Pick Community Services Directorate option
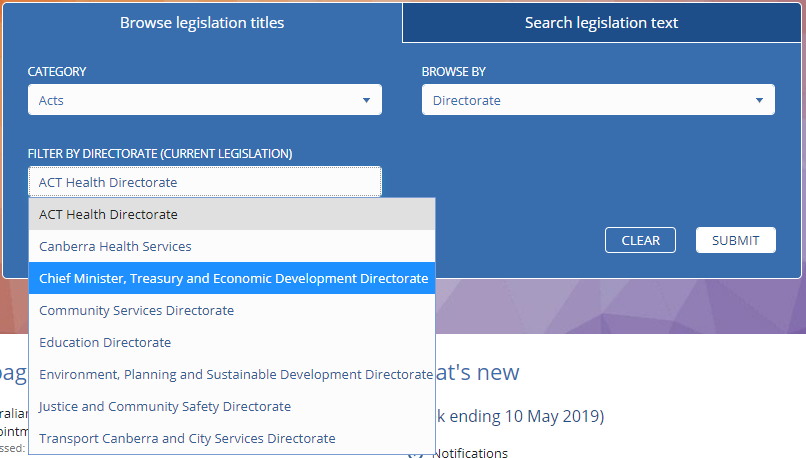Image resolution: width=806 pixels, height=458 pixels. tap(232, 310)
